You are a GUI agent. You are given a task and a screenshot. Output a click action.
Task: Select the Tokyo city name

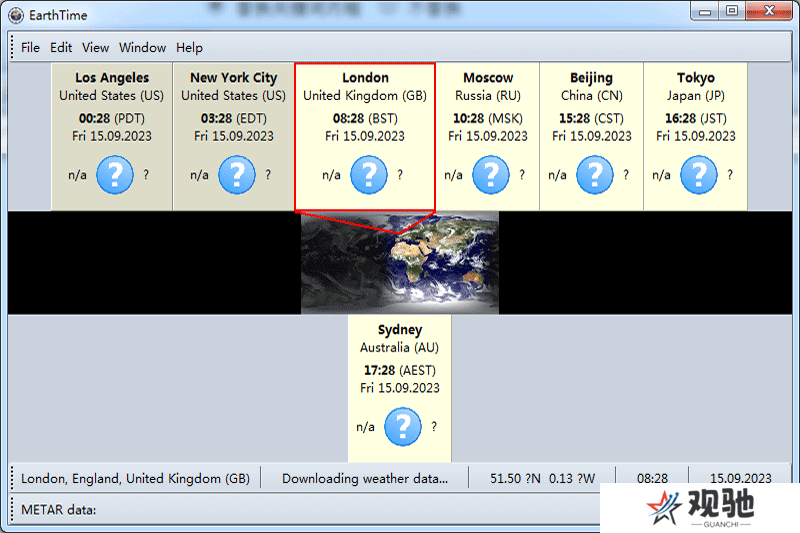pos(696,78)
